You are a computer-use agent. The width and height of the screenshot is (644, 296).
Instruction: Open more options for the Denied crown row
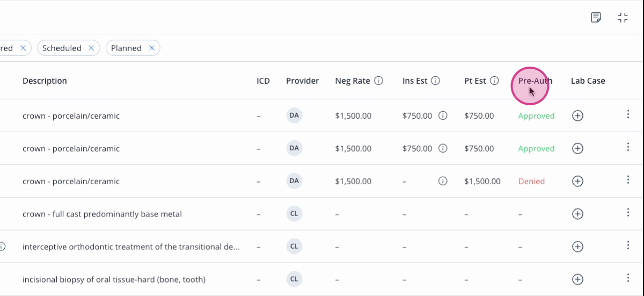point(628,180)
